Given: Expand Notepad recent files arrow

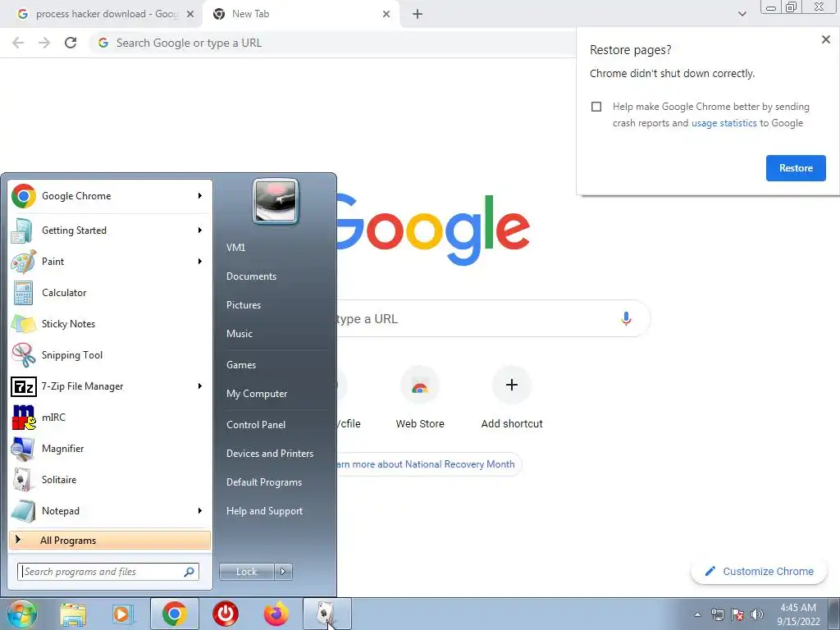Looking at the screenshot, I should (x=200, y=510).
